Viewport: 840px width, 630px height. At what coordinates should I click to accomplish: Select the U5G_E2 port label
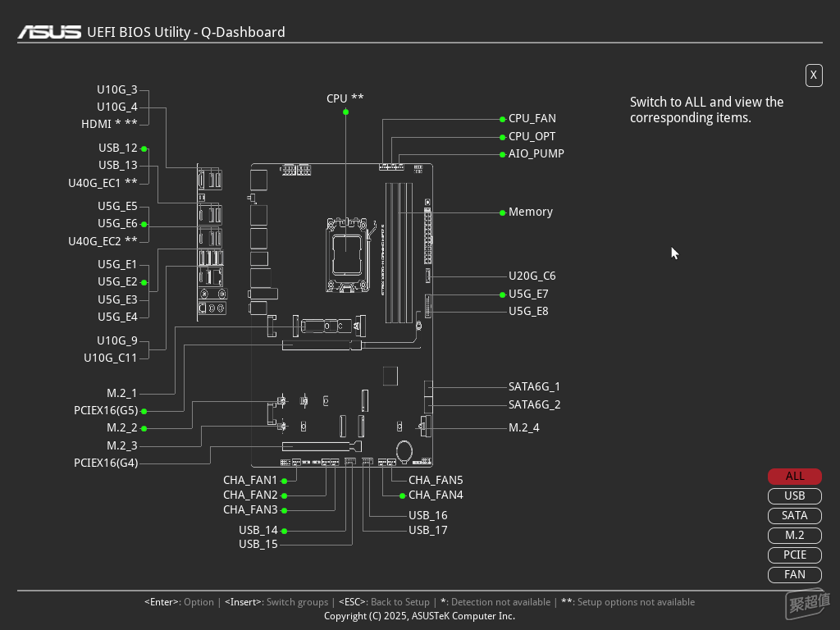tap(117, 282)
